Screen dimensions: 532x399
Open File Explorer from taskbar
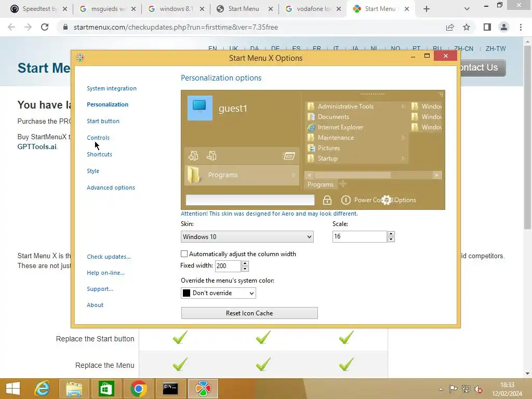74,389
